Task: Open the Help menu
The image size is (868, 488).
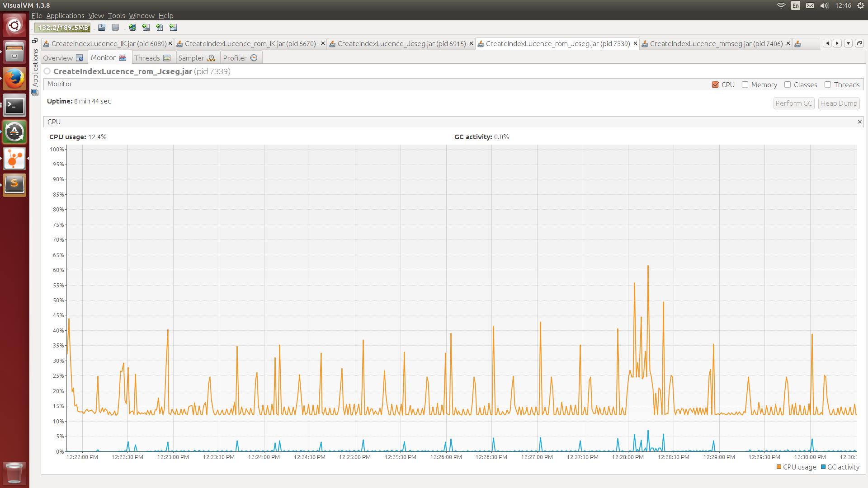Action: (166, 15)
